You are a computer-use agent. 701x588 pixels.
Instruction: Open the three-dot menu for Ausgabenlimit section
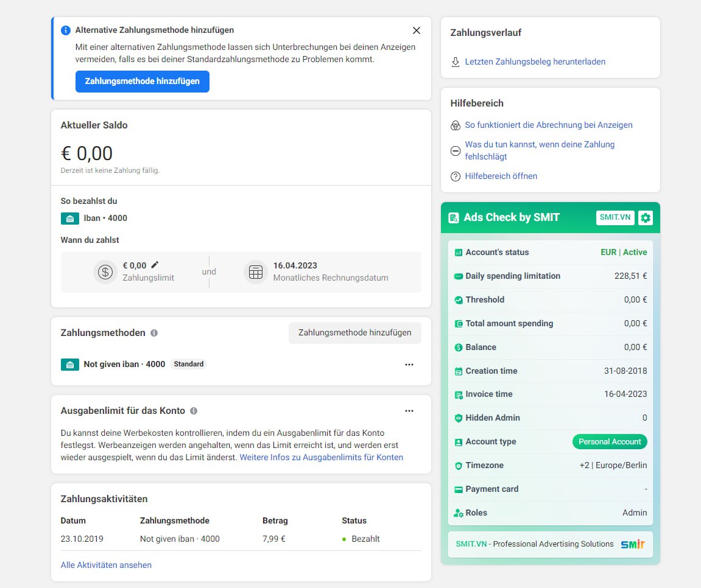[409, 411]
